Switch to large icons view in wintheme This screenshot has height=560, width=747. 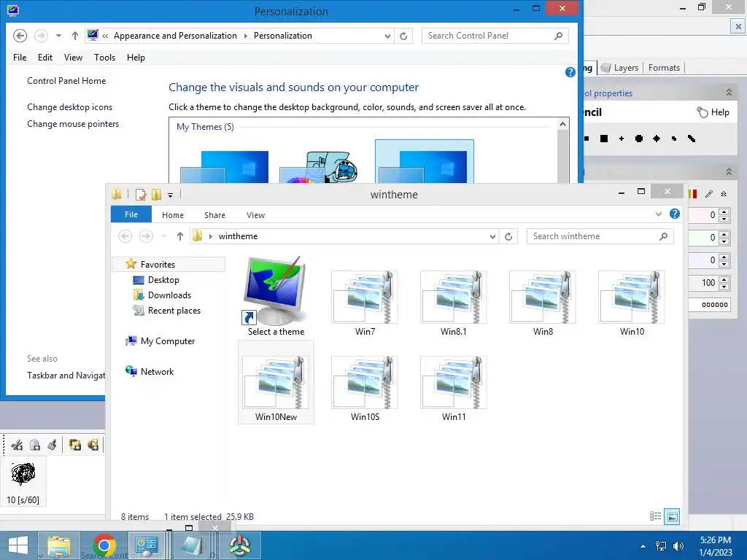672,516
